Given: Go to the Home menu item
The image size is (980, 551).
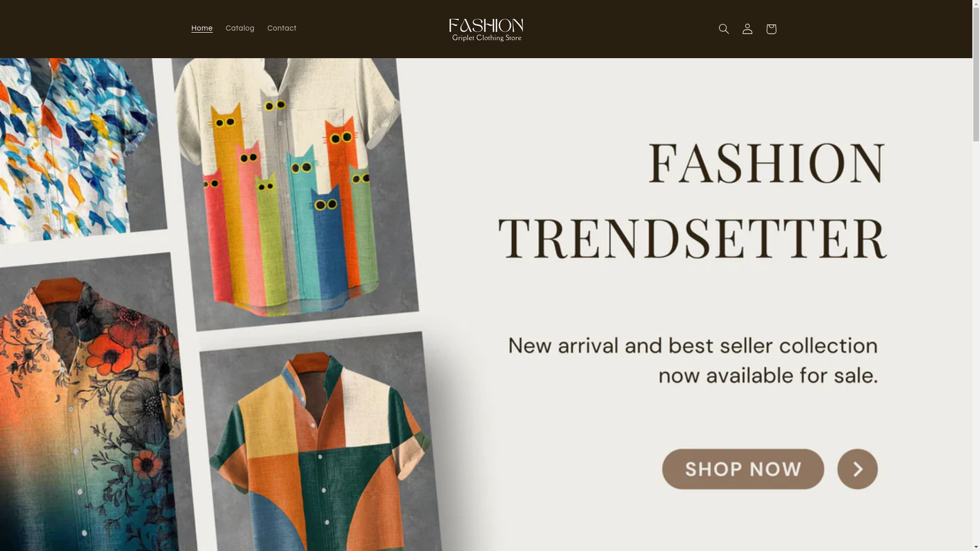Looking at the screenshot, I should pos(202,29).
